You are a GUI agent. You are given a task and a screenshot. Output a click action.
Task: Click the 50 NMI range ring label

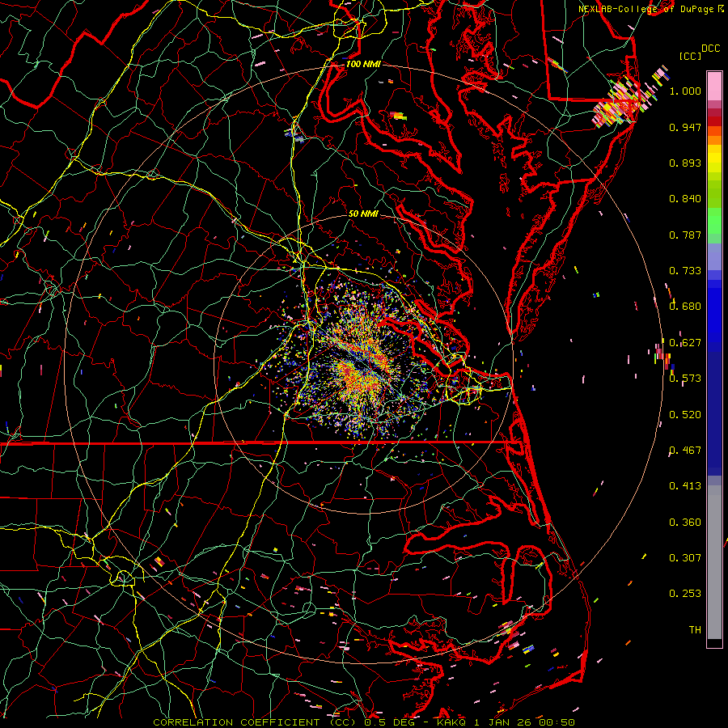[x=363, y=214]
